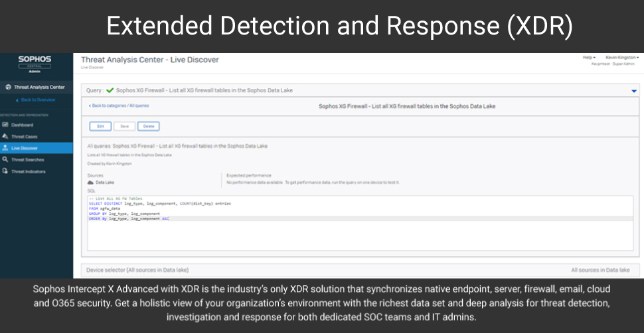Click the 'GROUP BY log_type, log_component' line

coord(124,214)
